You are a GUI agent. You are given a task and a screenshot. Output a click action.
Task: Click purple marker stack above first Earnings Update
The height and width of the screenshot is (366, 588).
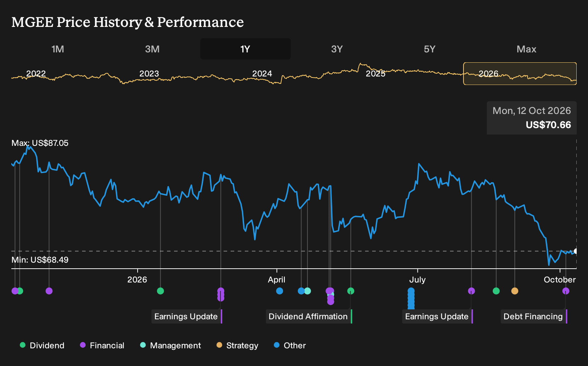(x=221, y=294)
